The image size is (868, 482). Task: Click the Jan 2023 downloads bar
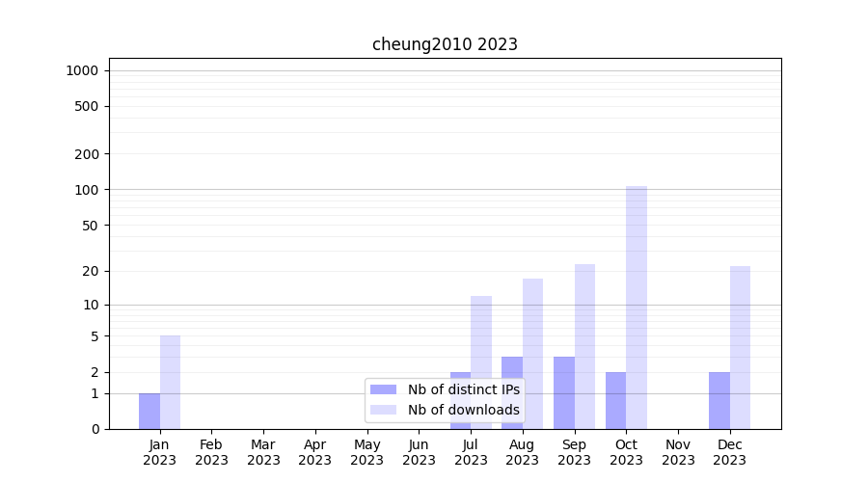point(170,382)
